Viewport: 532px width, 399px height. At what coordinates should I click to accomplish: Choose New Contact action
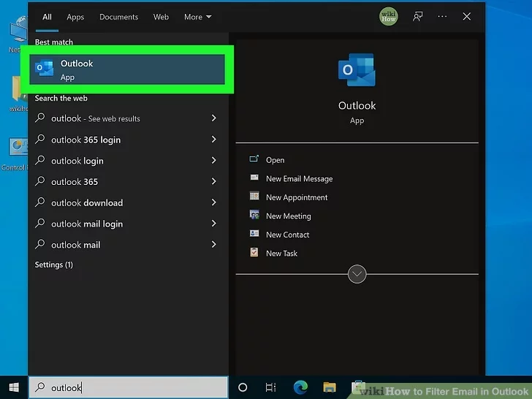tap(287, 235)
